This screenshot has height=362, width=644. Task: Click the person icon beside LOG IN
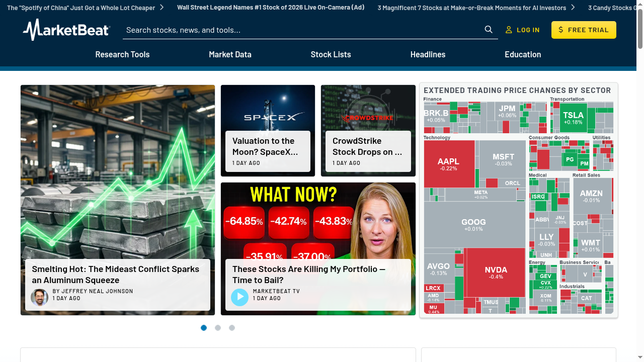509,30
